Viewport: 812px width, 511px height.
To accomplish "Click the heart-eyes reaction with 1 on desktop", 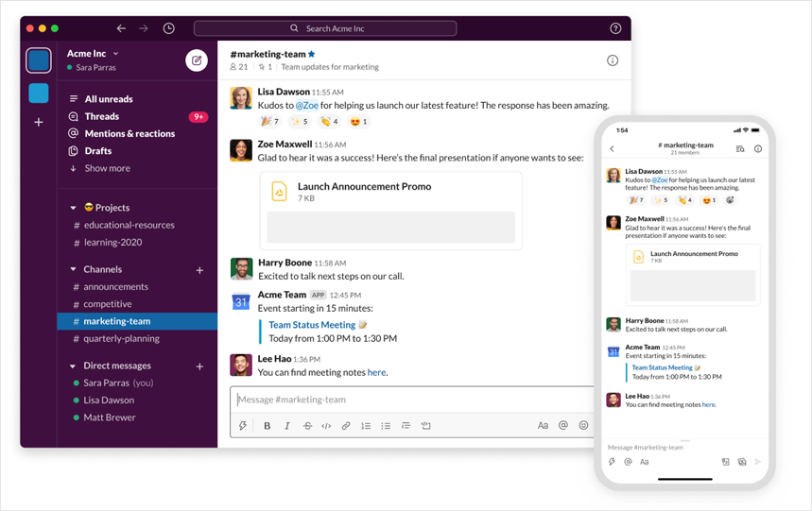I will (x=358, y=122).
